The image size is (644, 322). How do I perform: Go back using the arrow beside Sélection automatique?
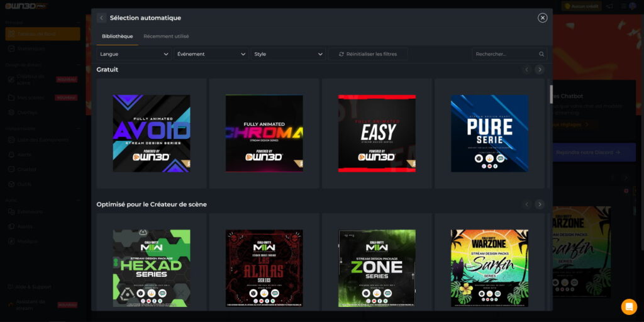point(101,18)
